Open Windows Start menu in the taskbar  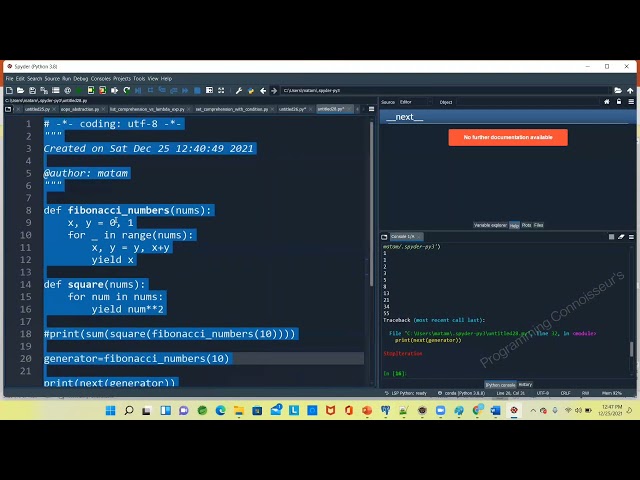(x=111, y=410)
